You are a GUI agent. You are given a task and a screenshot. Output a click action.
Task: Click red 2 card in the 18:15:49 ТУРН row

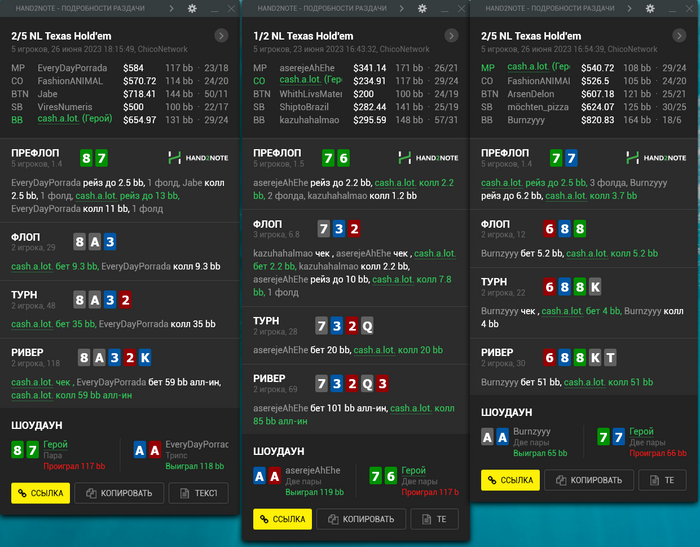tap(125, 300)
